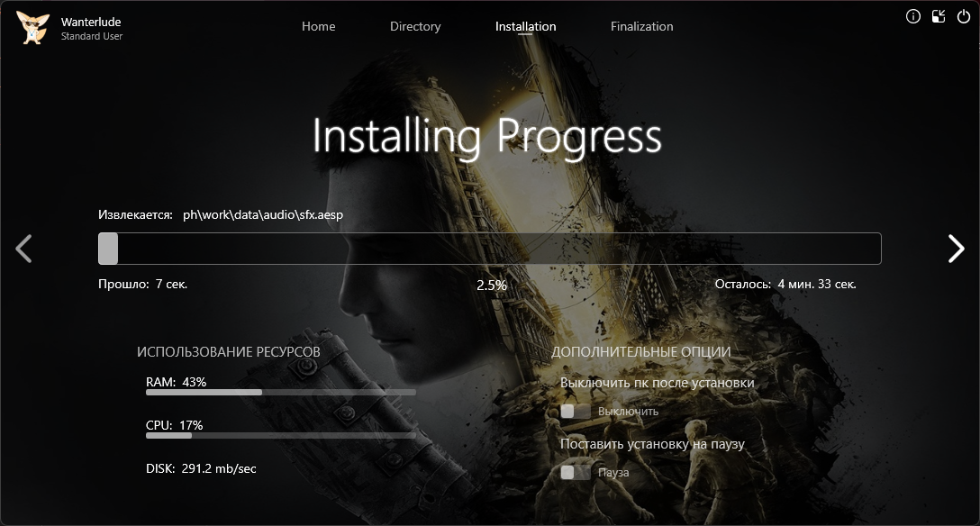Viewport: 980px width, 526px height.
Task: Open the Finalization tab
Action: 641,26
